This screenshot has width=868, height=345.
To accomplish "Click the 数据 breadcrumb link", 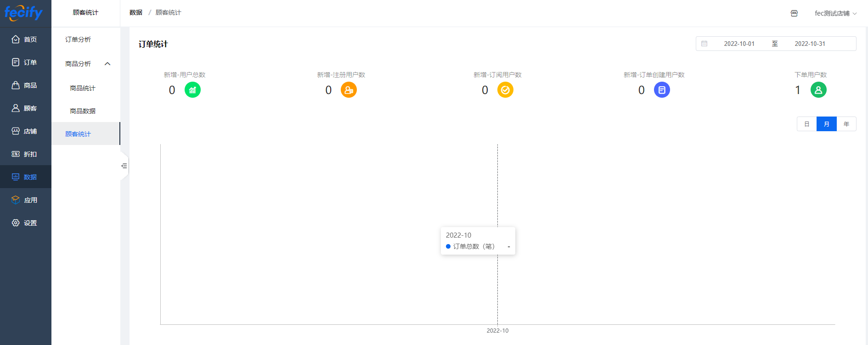I will click(135, 12).
